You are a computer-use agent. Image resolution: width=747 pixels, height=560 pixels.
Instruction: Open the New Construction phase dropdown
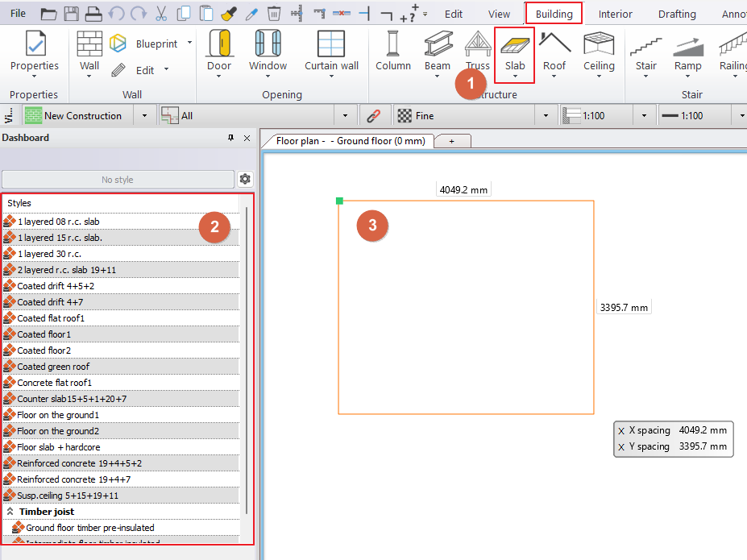[x=145, y=116]
